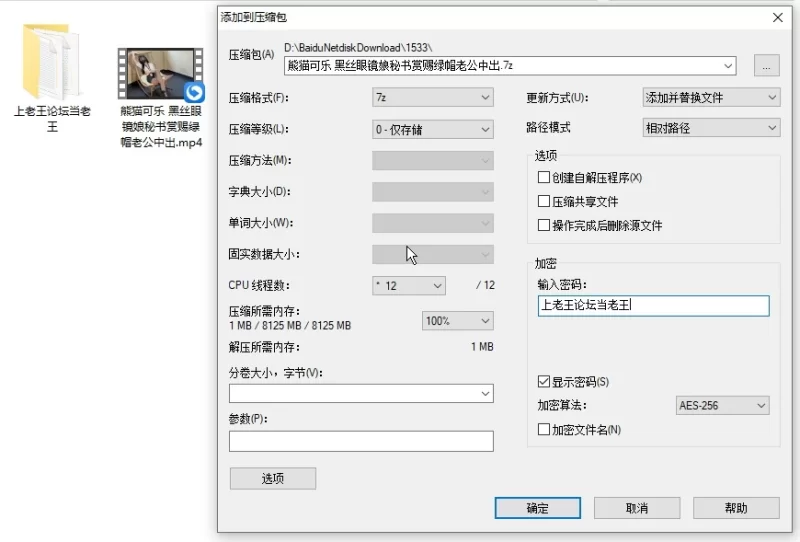The height and width of the screenshot is (542, 800).
Task: Toggle the 创建自解压程序 checkbox
Action: (544, 177)
